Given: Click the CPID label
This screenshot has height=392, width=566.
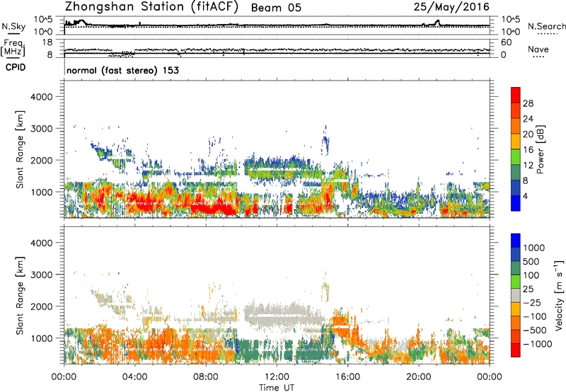Looking at the screenshot, I should pyautogui.click(x=16, y=67).
